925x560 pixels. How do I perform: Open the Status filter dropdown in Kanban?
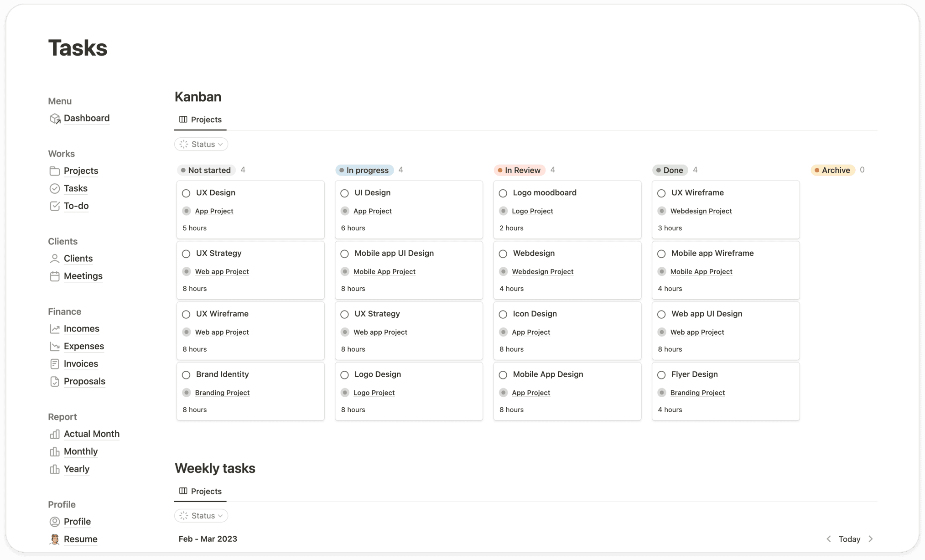[x=201, y=144]
